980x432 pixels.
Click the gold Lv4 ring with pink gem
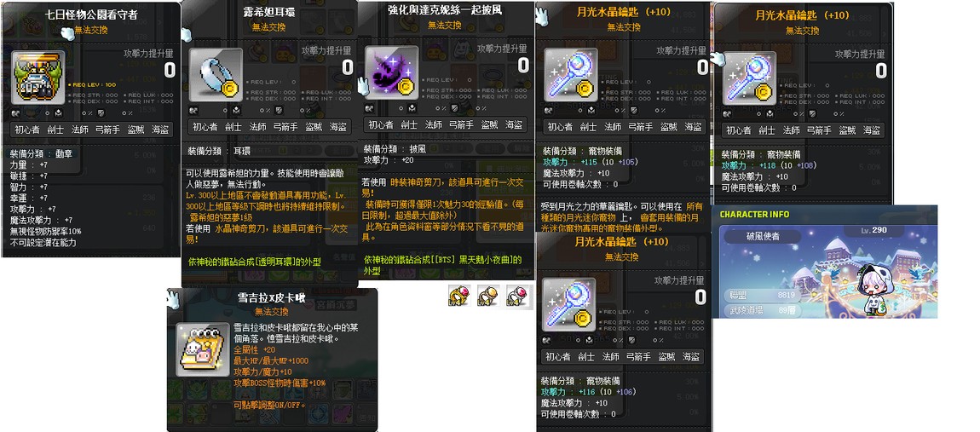(458, 295)
